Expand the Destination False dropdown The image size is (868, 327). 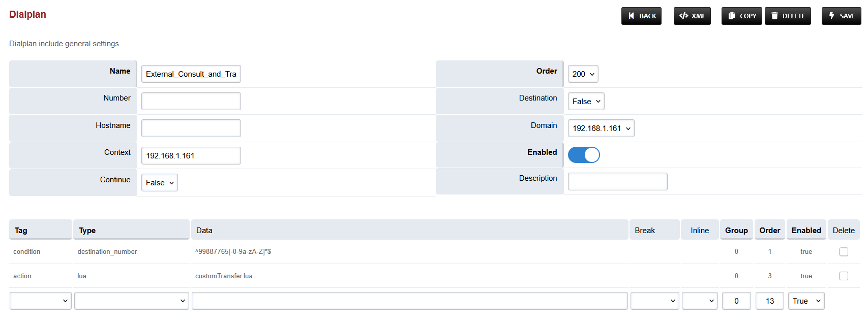point(586,102)
